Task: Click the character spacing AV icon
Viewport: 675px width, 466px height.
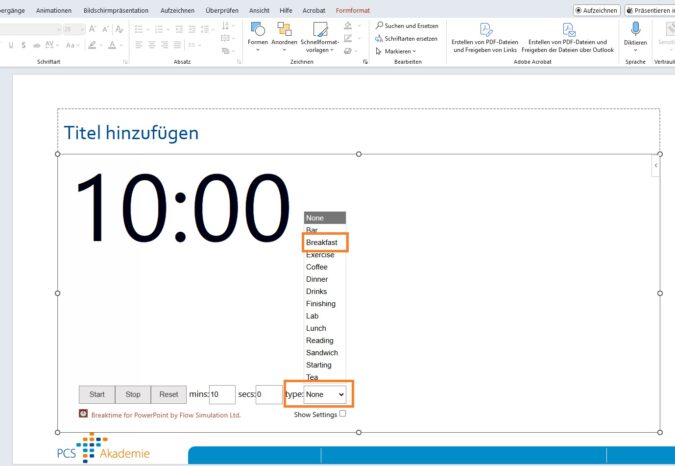Action: [x=50, y=45]
